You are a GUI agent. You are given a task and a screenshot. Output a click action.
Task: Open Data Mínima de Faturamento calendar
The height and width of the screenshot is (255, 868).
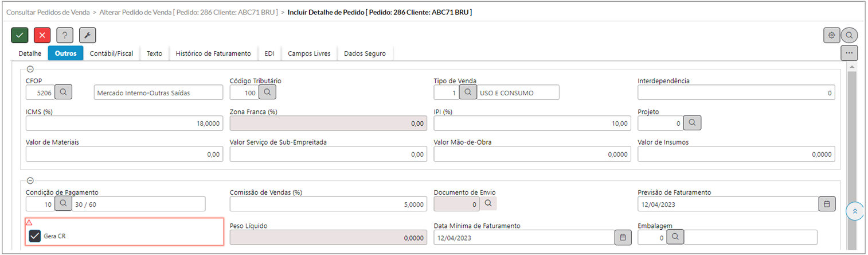coord(623,237)
